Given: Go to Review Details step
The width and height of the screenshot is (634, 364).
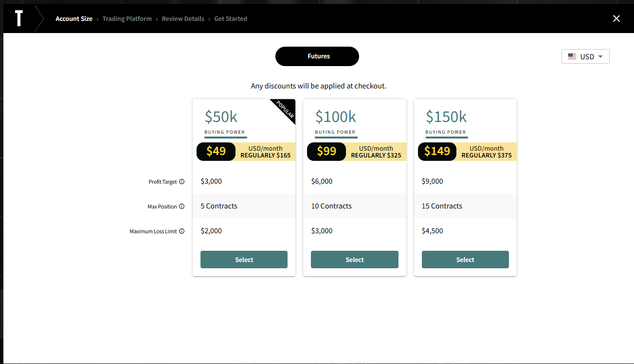Looking at the screenshot, I should coord(183,19).
